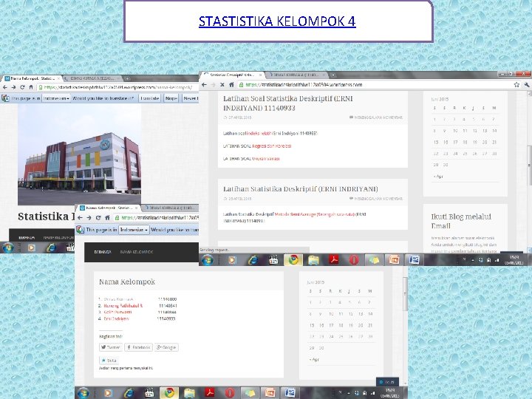The height and width of the screenshot is (399, 532).
Task: Click the campus building header image
Action: coord(79,154)
